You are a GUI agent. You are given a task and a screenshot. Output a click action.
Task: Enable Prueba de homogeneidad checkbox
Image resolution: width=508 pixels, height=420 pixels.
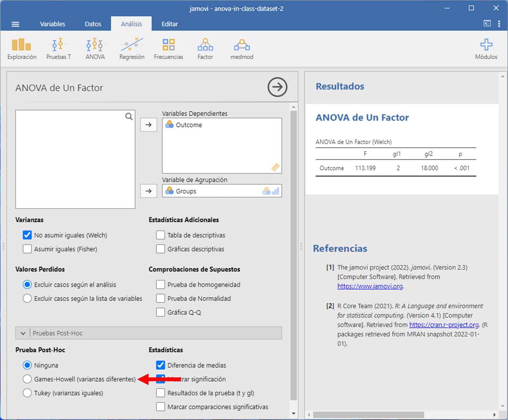[x=160, y=284]
